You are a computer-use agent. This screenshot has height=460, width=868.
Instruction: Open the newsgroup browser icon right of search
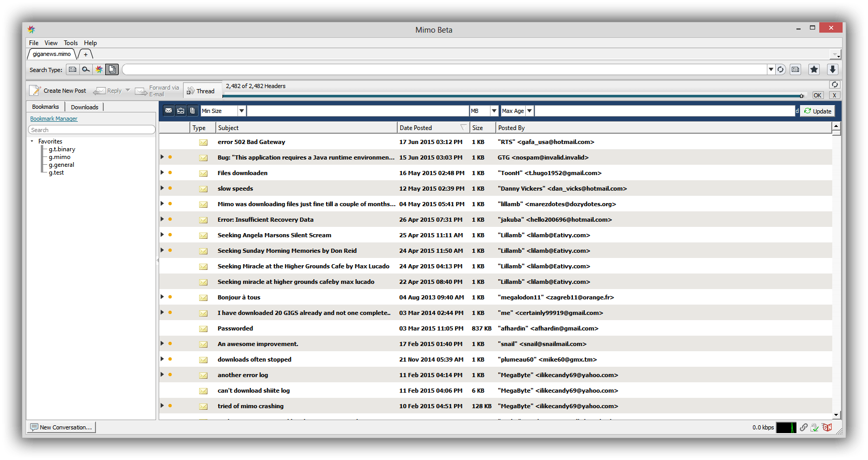point(795,69)
